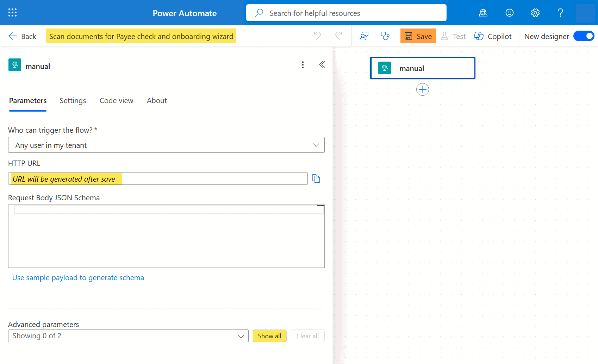Image resolution: width=598 pixels, height=364 pixels.
Task: Toggle the New designer switch
Action: [x=584, y=36]
